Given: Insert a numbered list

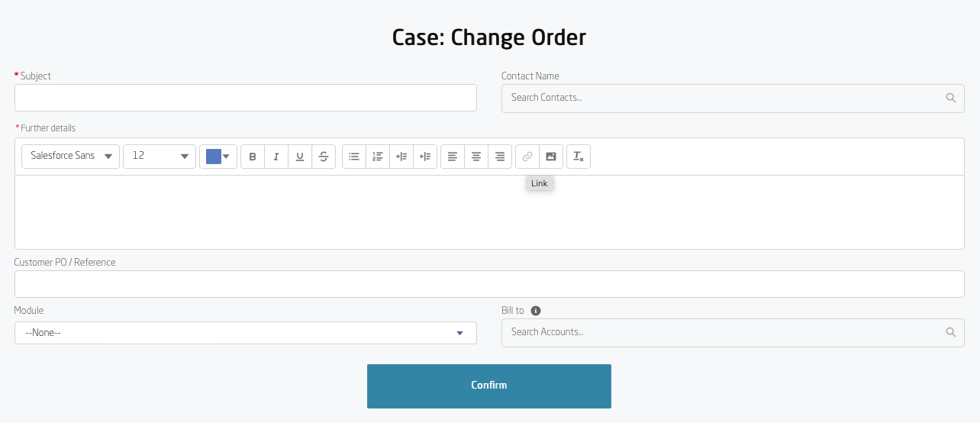Looking at the screenshot, I should (x=378, y=157).
